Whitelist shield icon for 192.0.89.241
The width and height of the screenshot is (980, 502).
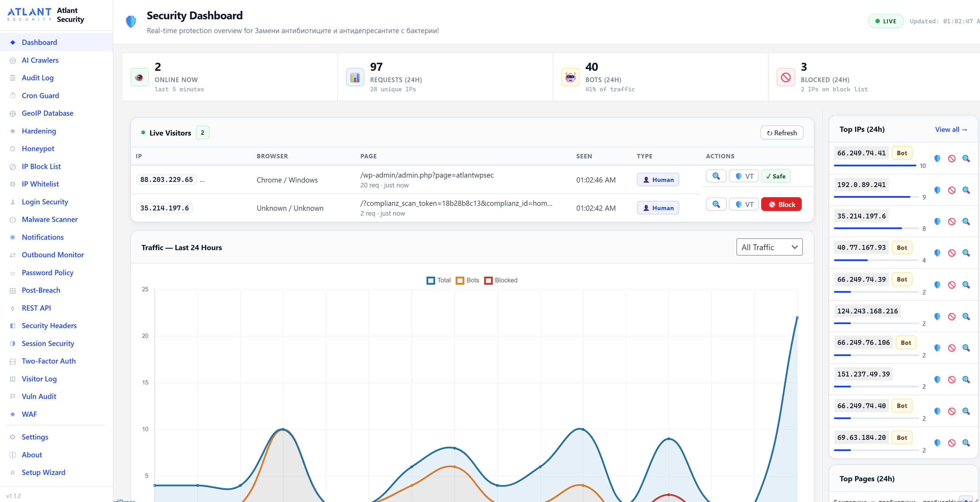click(937, 190)
